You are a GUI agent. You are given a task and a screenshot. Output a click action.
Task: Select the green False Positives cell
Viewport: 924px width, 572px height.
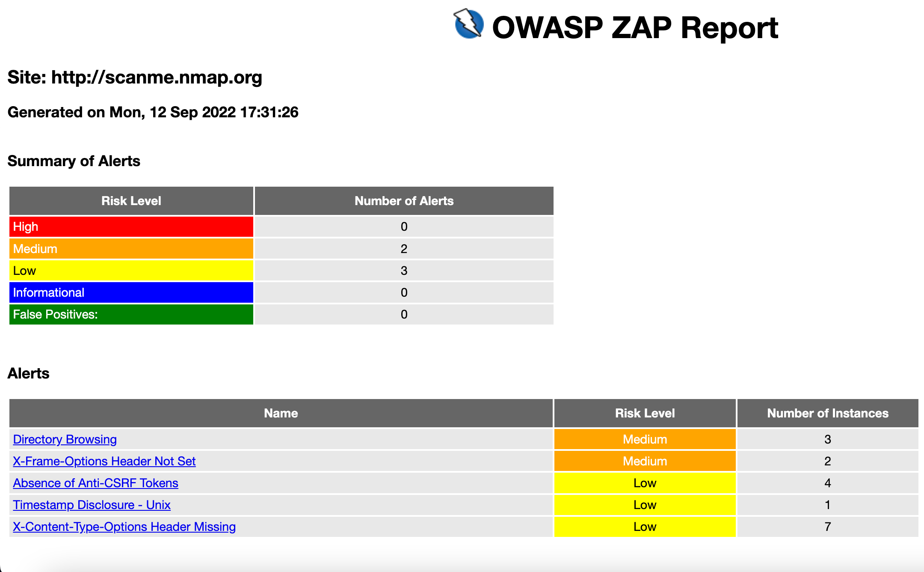[x=131, y=314]
